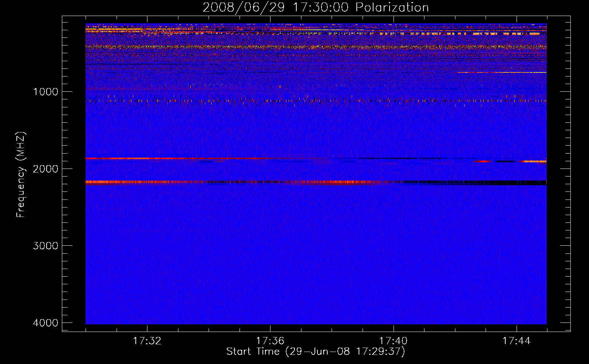Click the 17:40 time axis label
This screenshot has height=364, width=589.
[393, 341]
